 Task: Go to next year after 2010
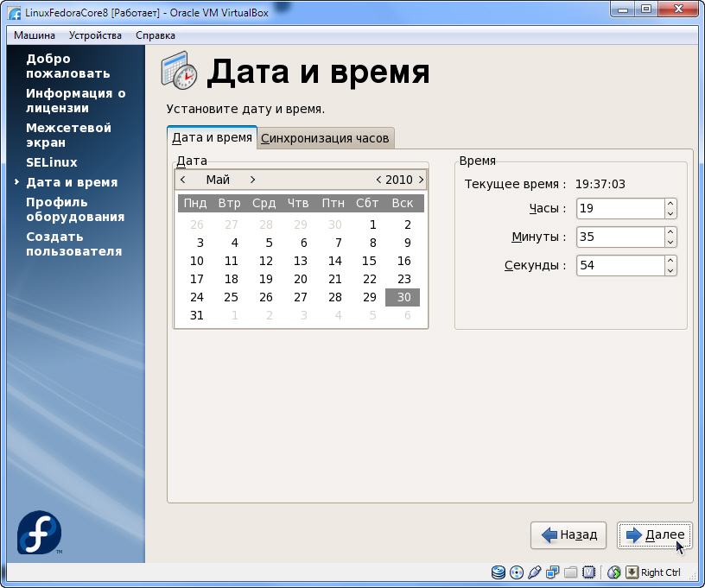[x=421, y=180]
